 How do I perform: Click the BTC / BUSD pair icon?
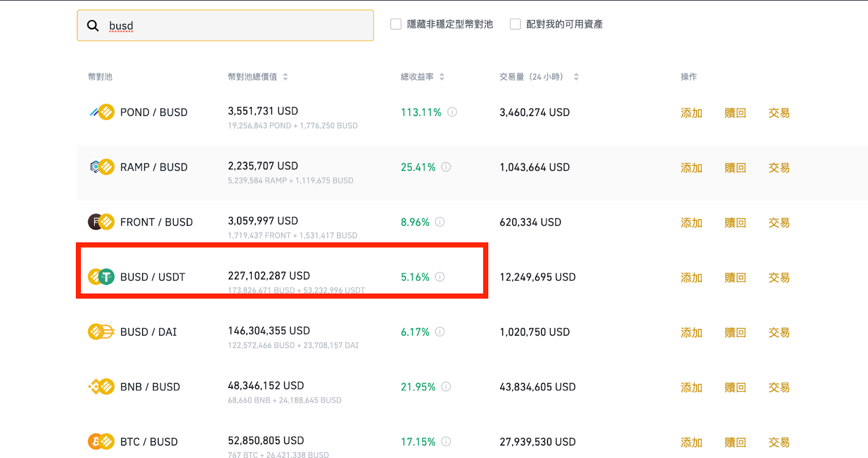pos(101,442)
